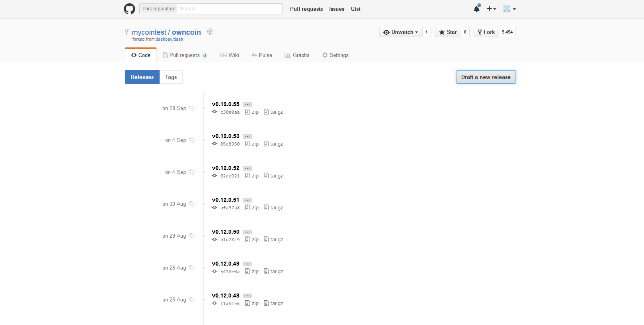Click Draft a new release

(x=486, y=77)
